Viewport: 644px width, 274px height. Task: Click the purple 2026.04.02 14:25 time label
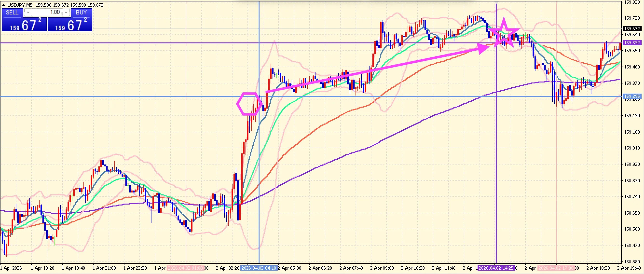point(496,268)
